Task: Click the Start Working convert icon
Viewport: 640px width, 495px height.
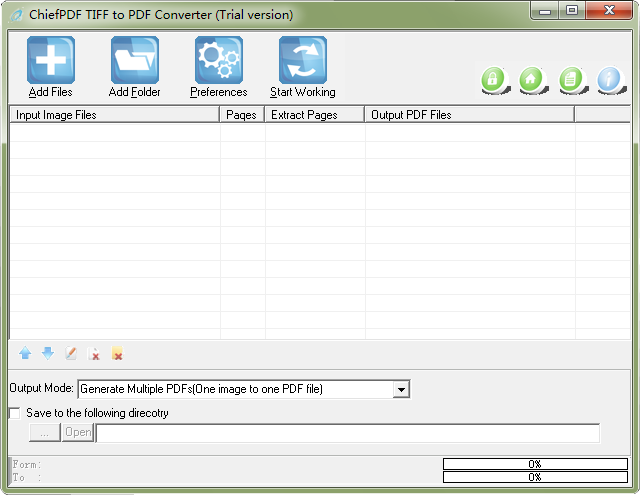Action: [303, 60]
